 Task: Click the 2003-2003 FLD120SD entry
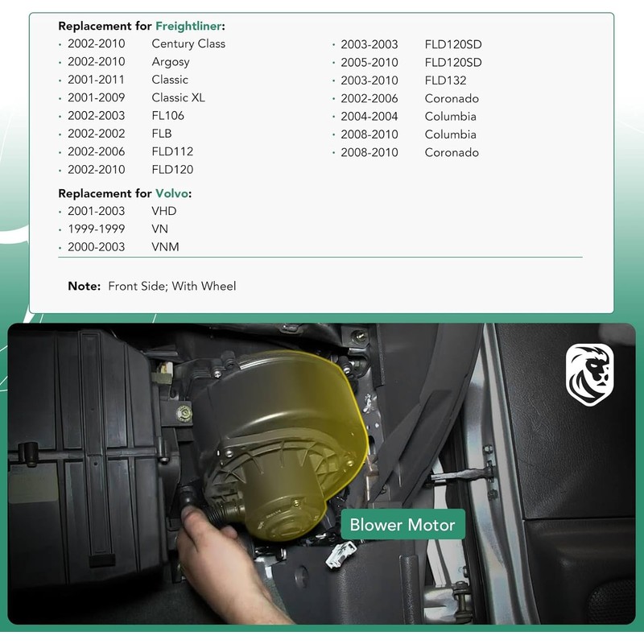pyautogui.click(x=411, y=44)
